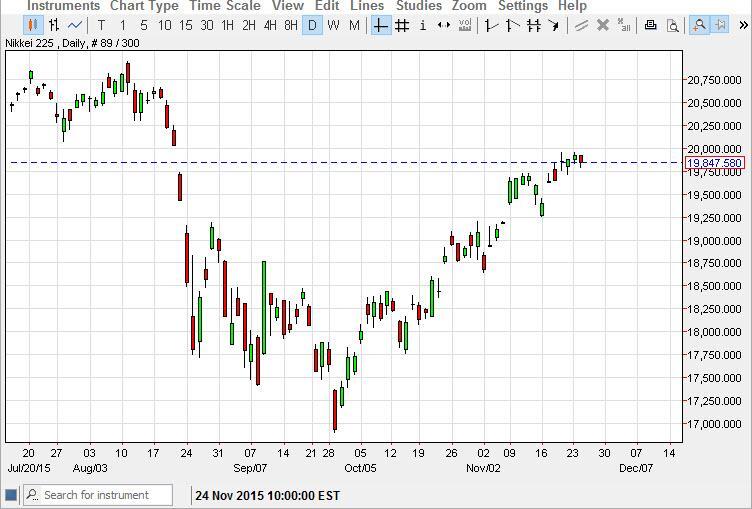The image size is (752, 509).
Task: Open the Time Scale menu
Action: 225,6
